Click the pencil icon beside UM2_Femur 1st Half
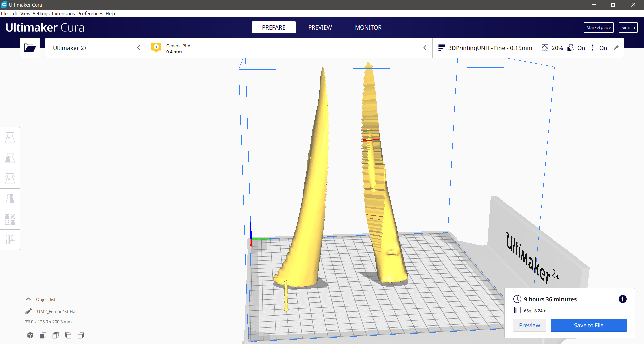Viewport: 644px width, 344px height. click(29, 311)
